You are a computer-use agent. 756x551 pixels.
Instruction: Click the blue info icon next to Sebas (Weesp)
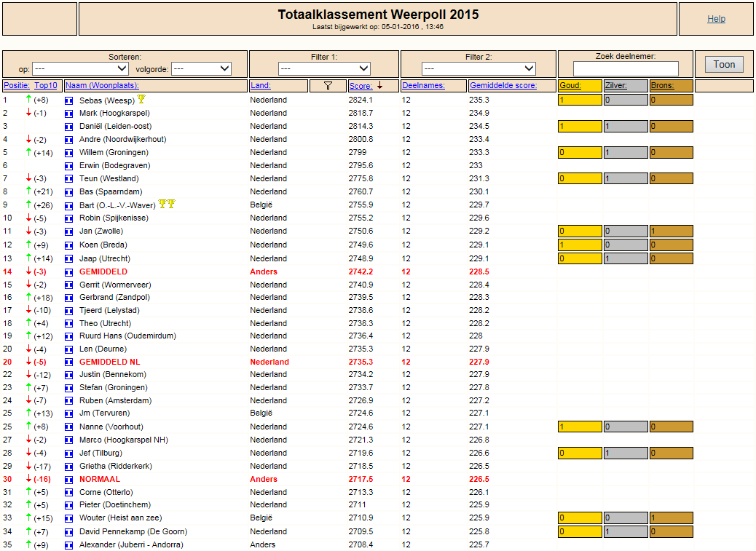pos(69,100)
